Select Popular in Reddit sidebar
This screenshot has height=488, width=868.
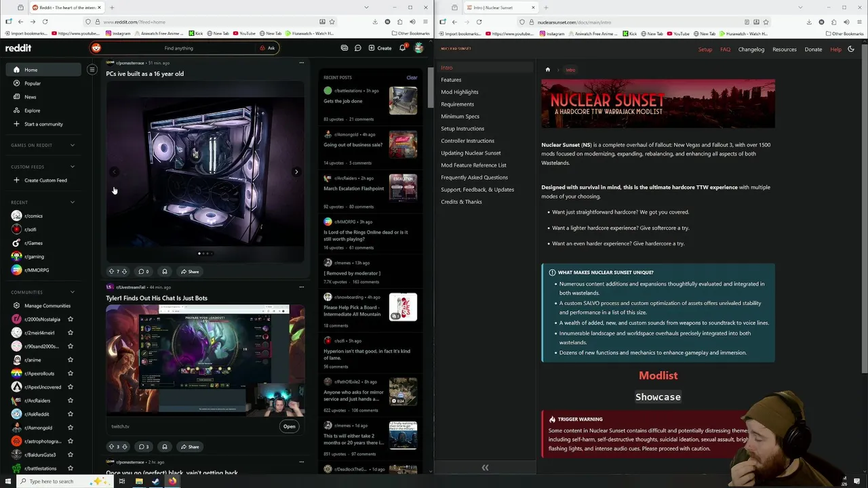pos(45,83)
